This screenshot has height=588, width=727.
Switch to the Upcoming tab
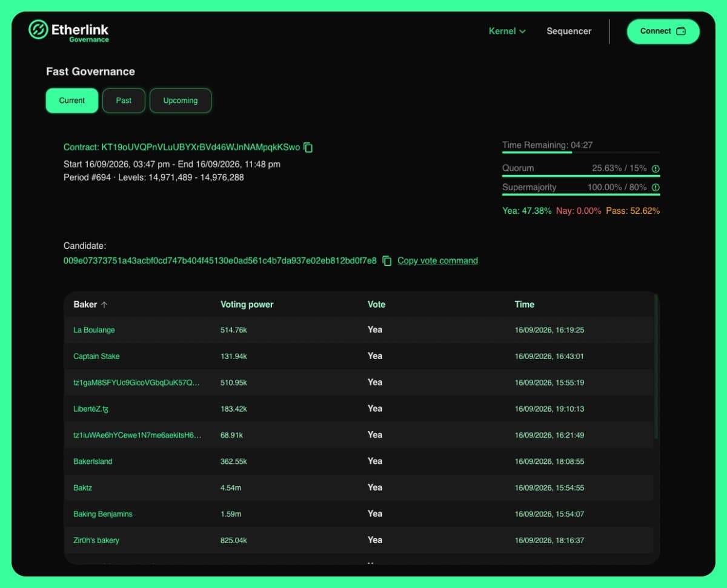pyautogui.click(x=181, y=101)
